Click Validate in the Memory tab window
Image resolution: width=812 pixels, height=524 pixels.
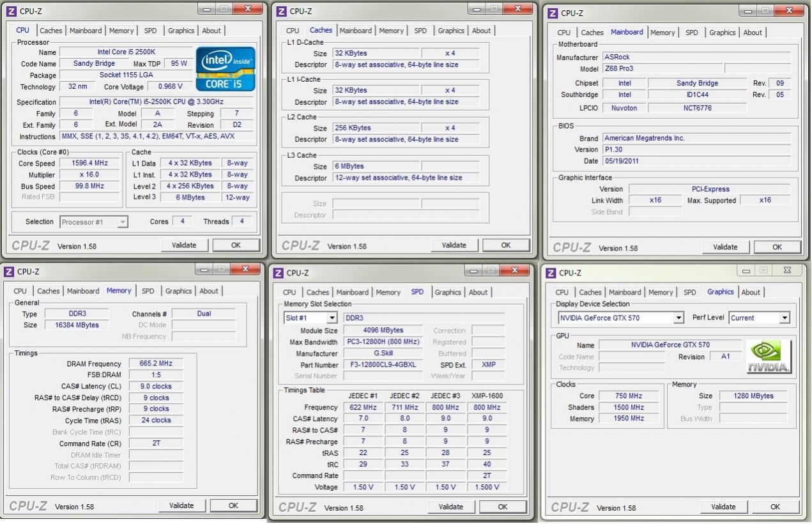tap(181, 505)
